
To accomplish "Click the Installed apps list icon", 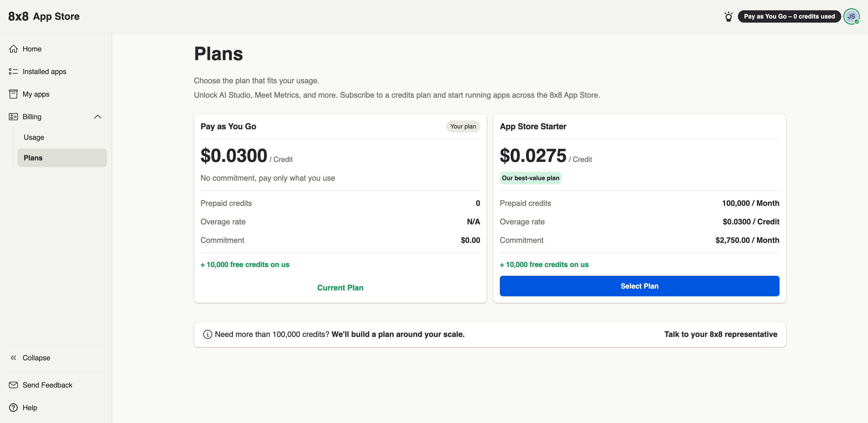I will (13, 71).
